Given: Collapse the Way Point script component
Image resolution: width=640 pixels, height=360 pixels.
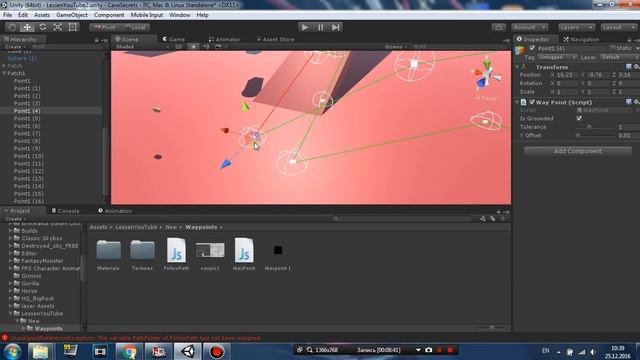Looking at the screenshot, I should point(518,102).
